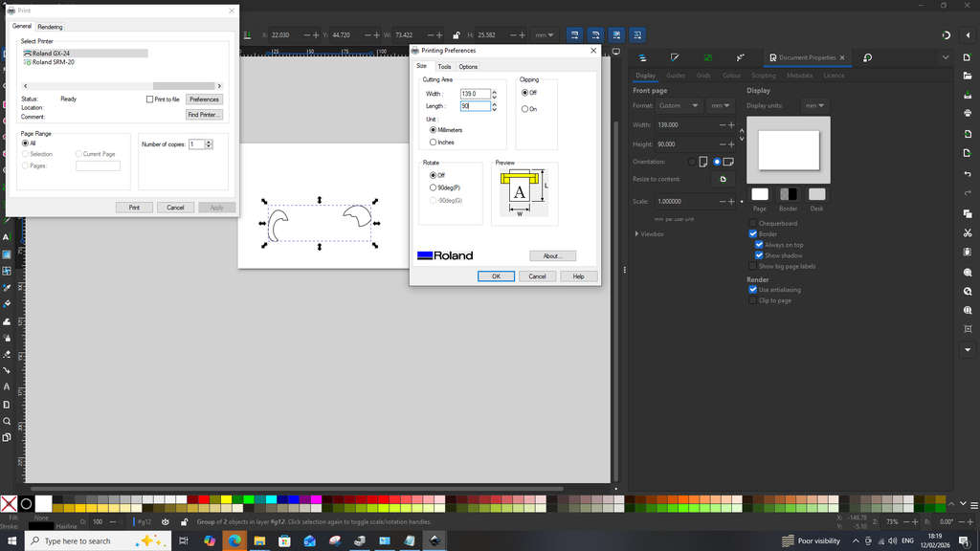Select Rotate Off radio button
Viewport: 980px width, 551px height.
click(x=434, y=176)
